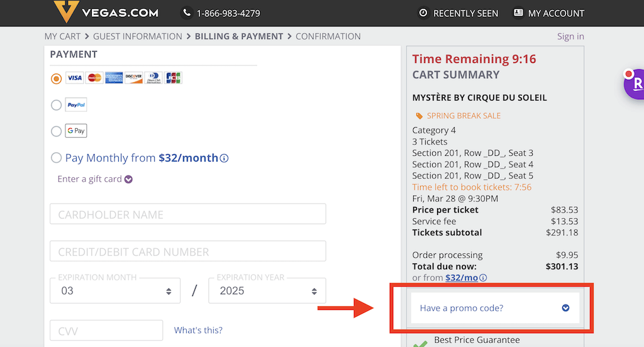Choose the Pay Monthly radio option
This screenshot has width=644, height=347.
click(x=57, y=158)
